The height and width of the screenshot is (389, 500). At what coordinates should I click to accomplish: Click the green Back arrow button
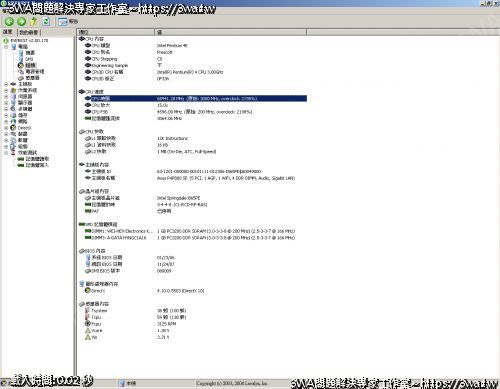pyautogui.click(x=9, y=22)
